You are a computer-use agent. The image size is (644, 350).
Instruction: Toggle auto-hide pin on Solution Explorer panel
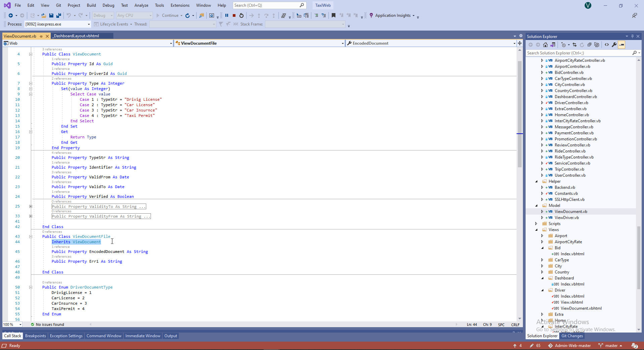632,36
